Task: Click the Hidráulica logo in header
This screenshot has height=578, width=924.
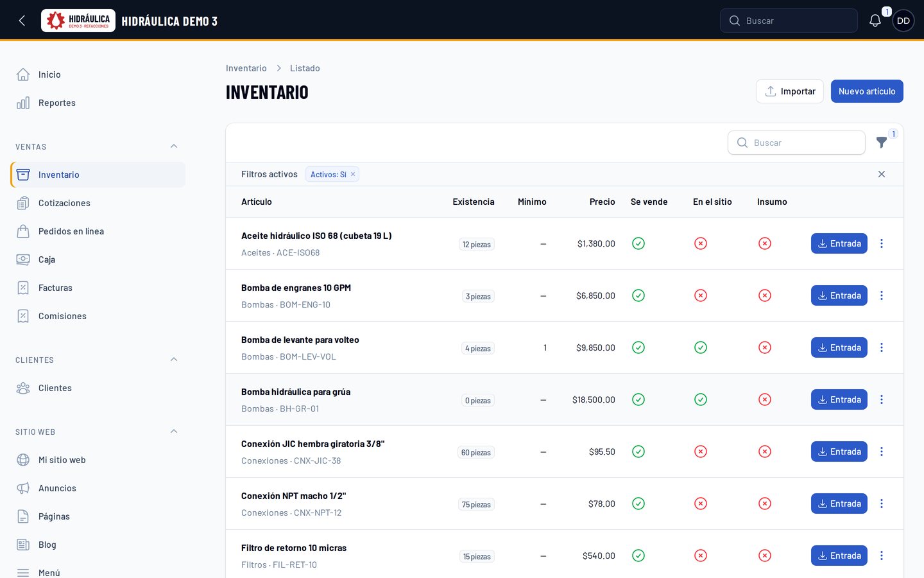Action: pos(78,21)
